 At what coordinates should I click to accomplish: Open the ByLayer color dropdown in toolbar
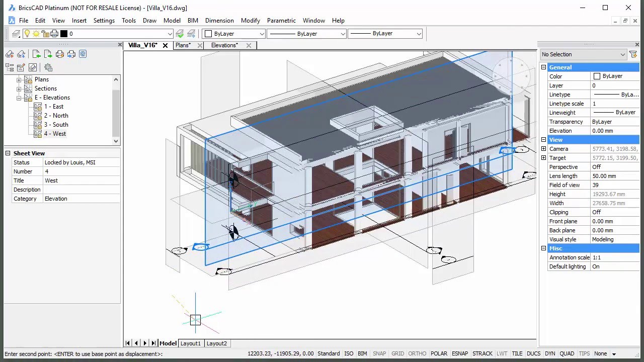pos(234,34)
